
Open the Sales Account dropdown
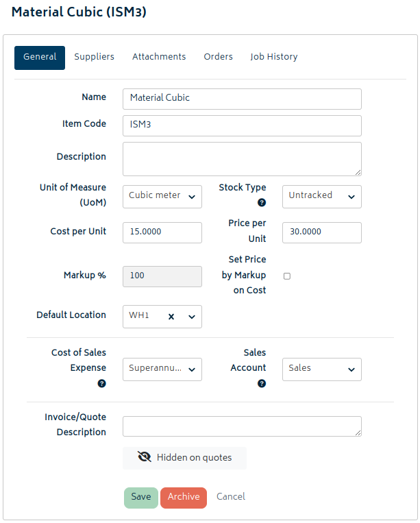pyautogui.click(x=322, y=369)
